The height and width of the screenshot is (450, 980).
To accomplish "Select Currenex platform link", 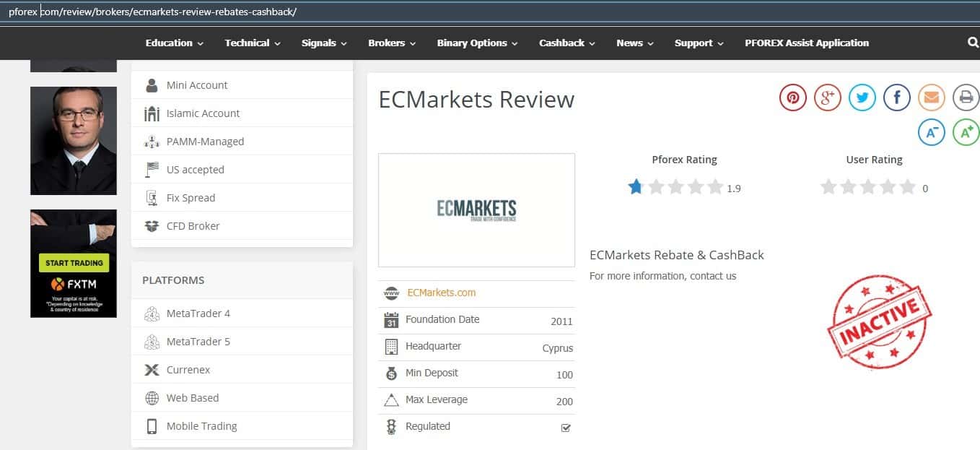I will tap(188, 370).
